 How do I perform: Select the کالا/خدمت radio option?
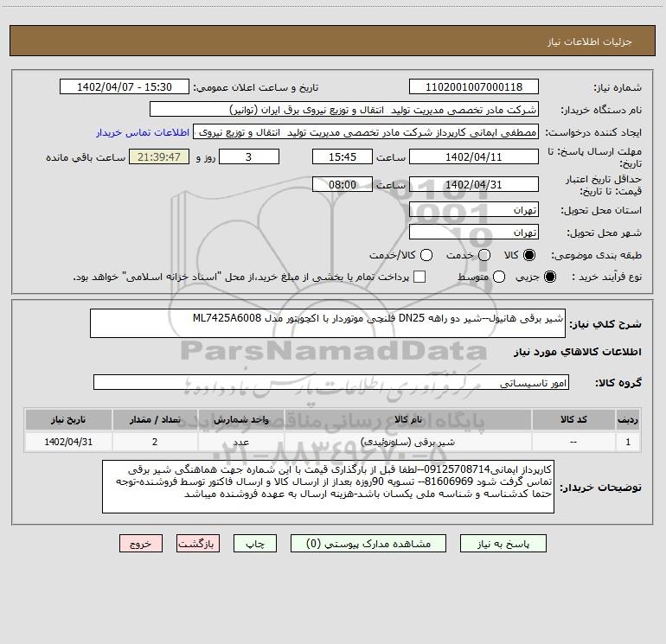tap(426, 255)
